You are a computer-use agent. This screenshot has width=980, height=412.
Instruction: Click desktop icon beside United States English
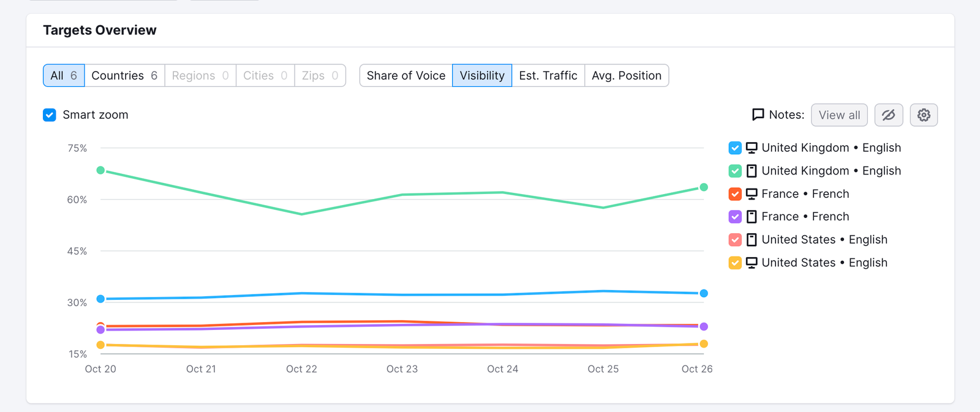click(x=752, y=263)
